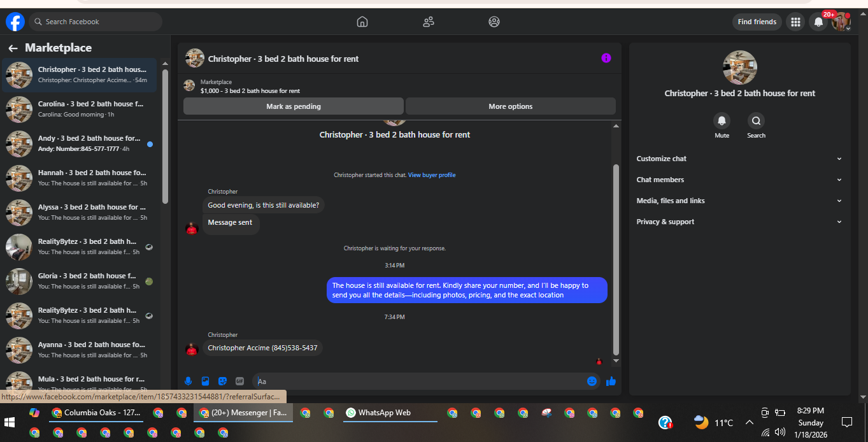Click 'Good evening, is this still available?' message

point(263,205)
